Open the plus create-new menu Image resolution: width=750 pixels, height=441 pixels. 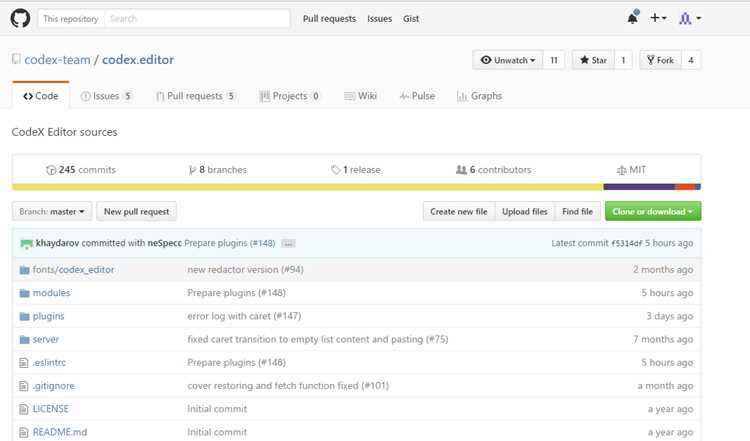[658, 18]
